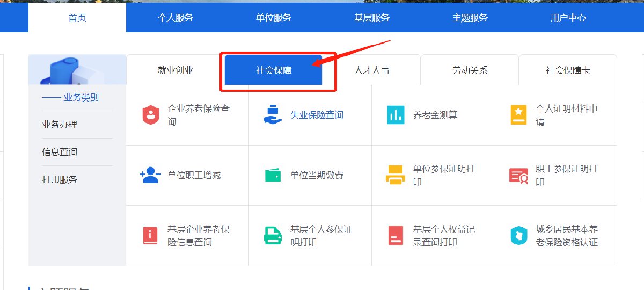
Task: Open the 单位当期缴费 link
Action: pyautogui.click(x=317, y=175)
